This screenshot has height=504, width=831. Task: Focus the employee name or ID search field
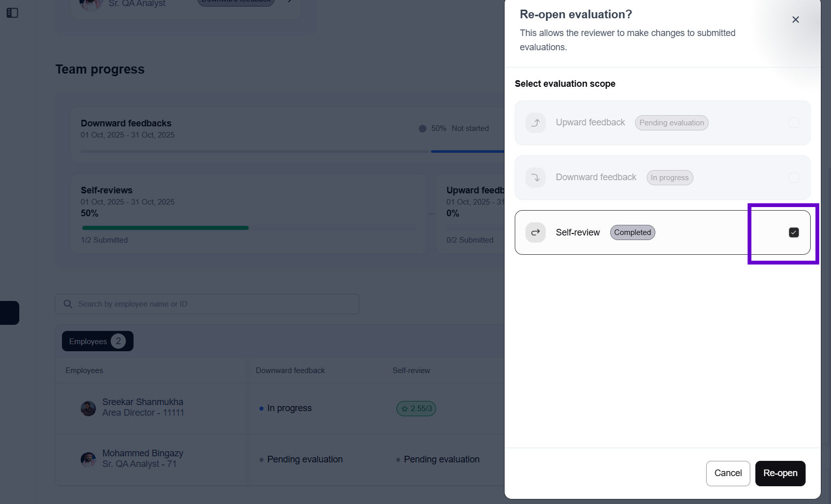(x=213, y=304)
